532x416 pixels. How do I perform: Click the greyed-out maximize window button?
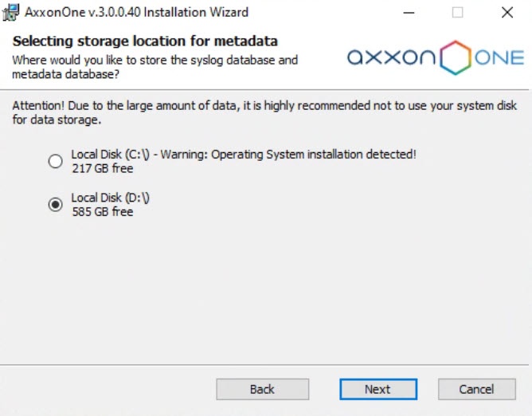tap(458, 13)
